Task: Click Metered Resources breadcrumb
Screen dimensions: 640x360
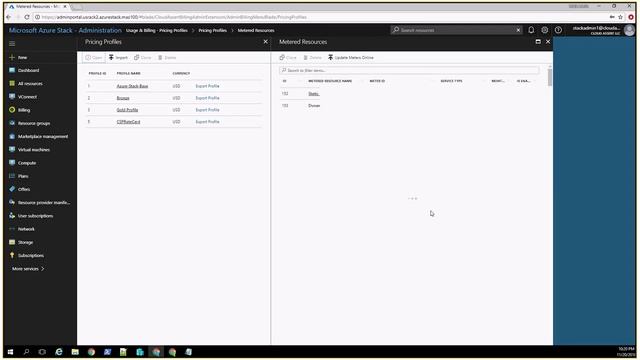Action: coord(256,31)
